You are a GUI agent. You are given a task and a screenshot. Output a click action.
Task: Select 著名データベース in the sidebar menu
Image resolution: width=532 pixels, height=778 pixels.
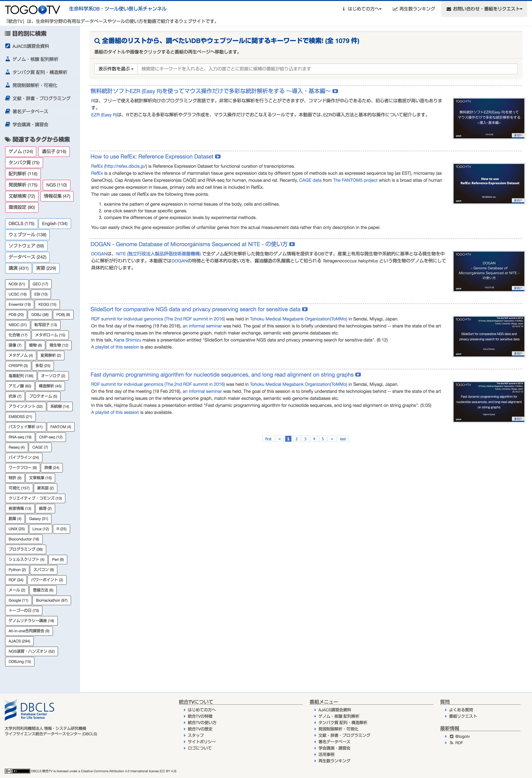pos(30,111)
